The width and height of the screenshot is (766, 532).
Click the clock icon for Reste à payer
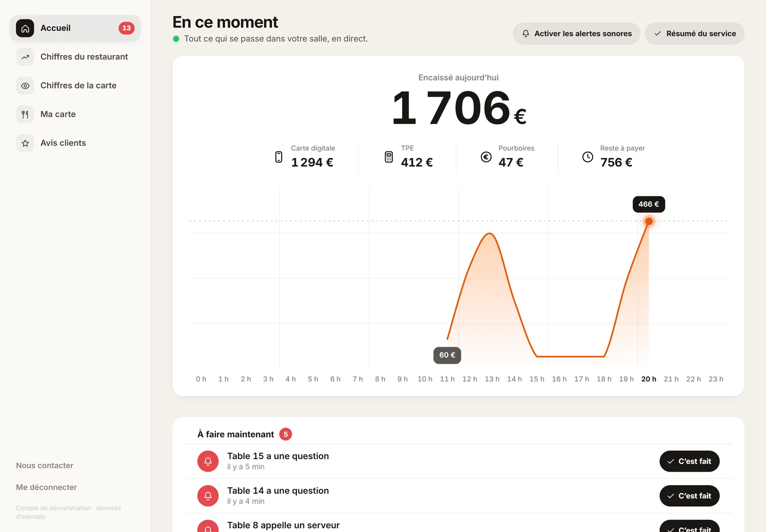point(587,157)
